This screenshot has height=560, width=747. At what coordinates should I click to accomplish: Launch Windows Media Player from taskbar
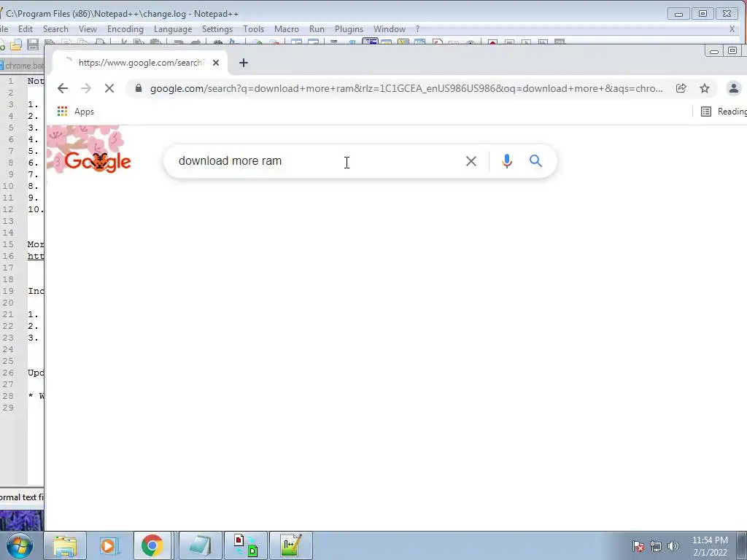click(x=108, y=545)
